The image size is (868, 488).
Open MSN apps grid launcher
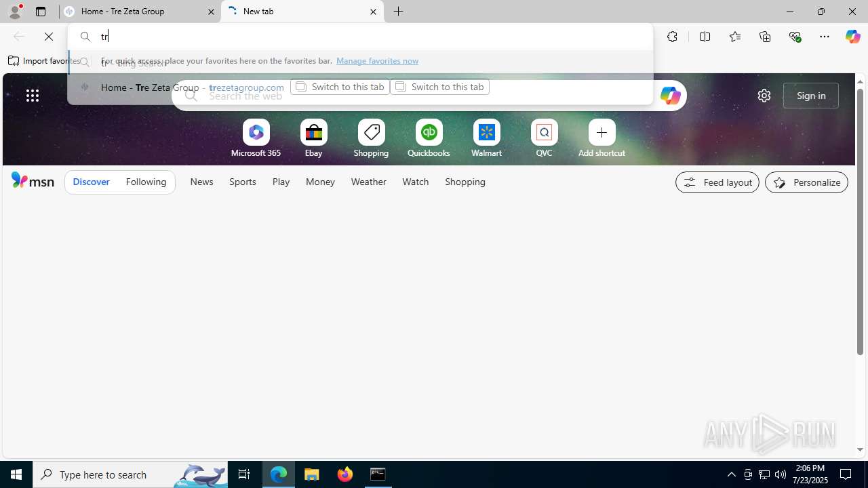(x=33, y=96)
